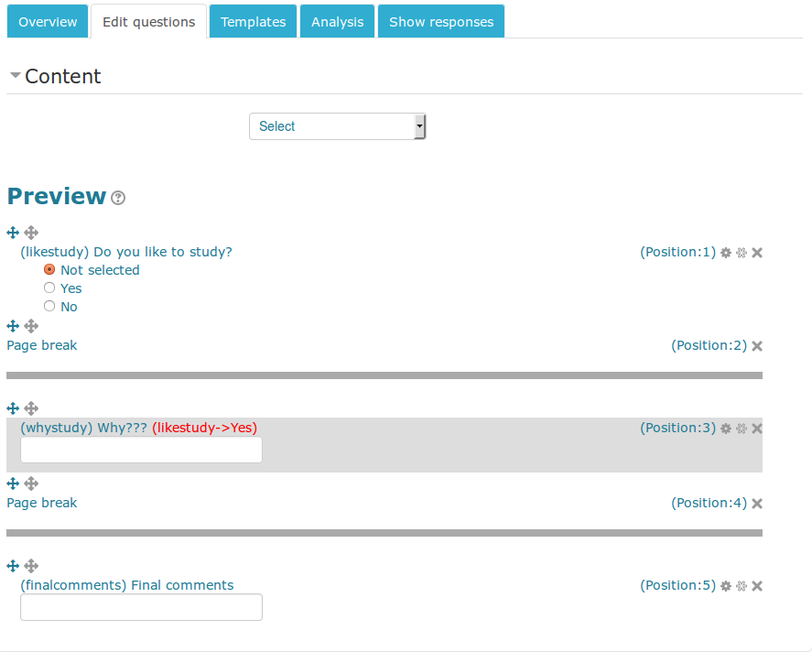Screen dimensions: 812x652
Task: Click gray move arrows above Position:2 page break
Action: coord(31,326)
